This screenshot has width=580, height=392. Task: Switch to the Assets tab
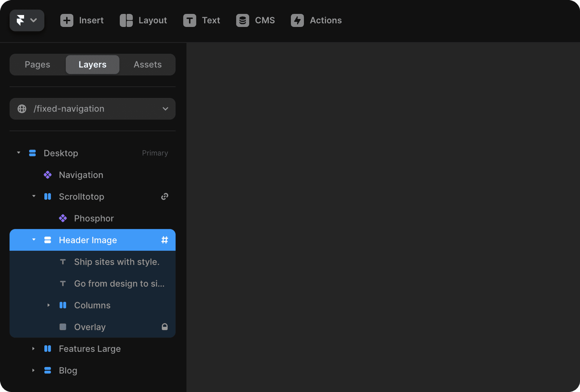coord(147,64)
